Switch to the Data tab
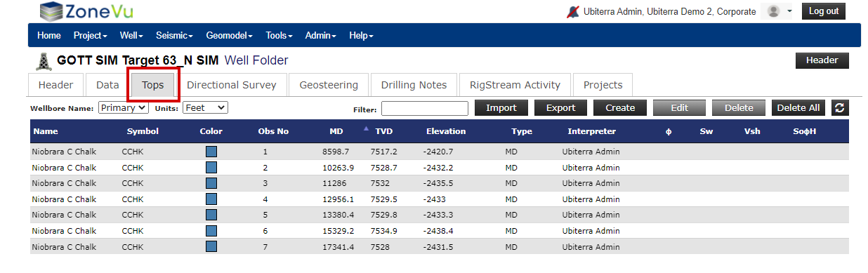This screenshot has width=868, height=273. tap(107, 85)
